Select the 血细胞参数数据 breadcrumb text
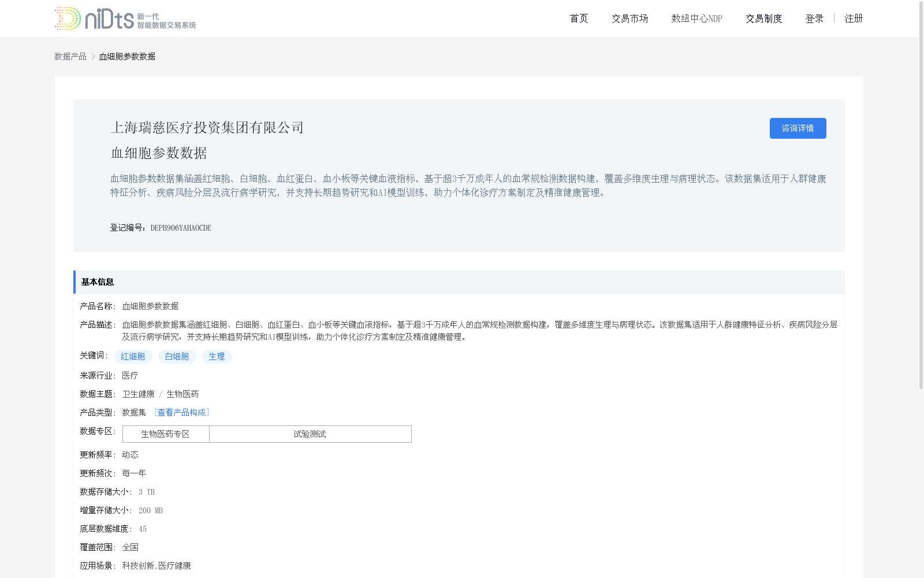Viewport: 924px width, 578px height. pyautogui.click(x=127, y=56)
